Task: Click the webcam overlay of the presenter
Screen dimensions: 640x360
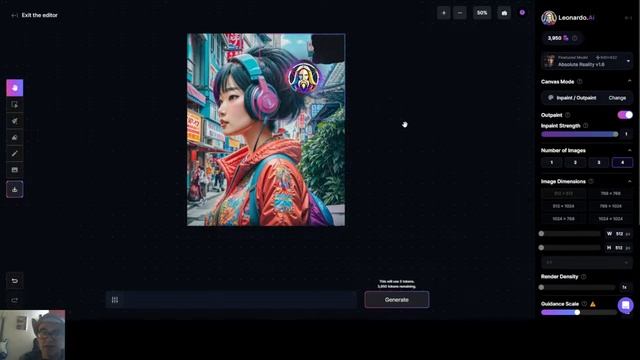Action: 32,335
